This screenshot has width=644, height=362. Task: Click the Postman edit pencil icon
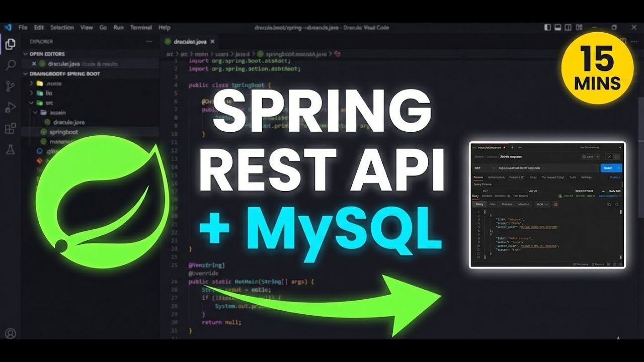coord(609,157)
